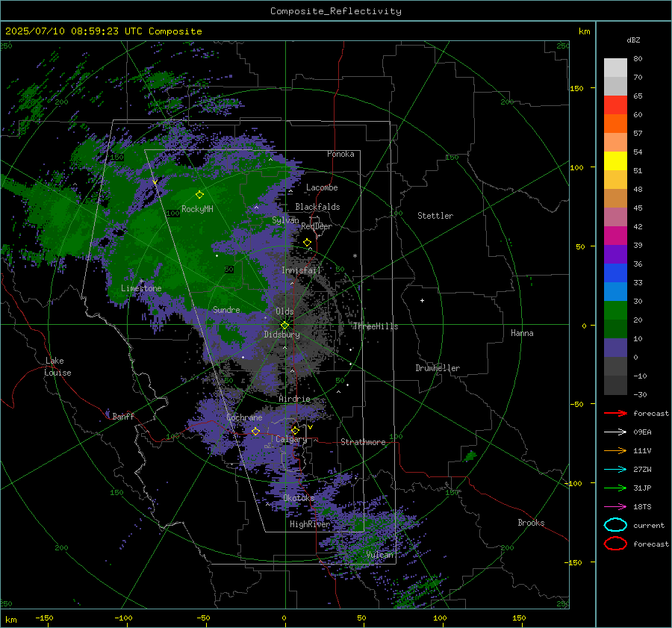
Task: Select the blue 33–36 dBZ swatch
Action: coord(615,273)
